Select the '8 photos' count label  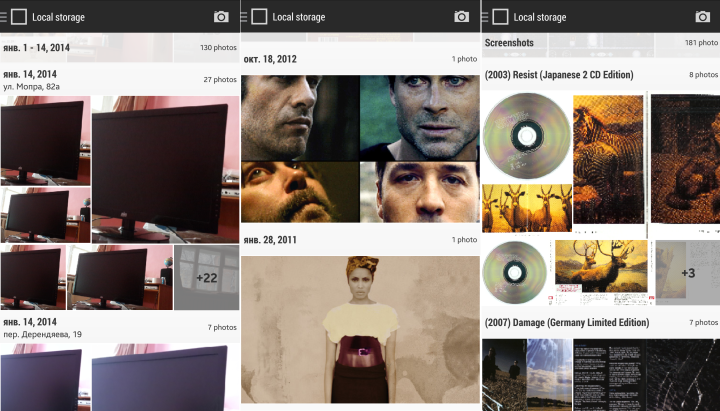point(703,74)
